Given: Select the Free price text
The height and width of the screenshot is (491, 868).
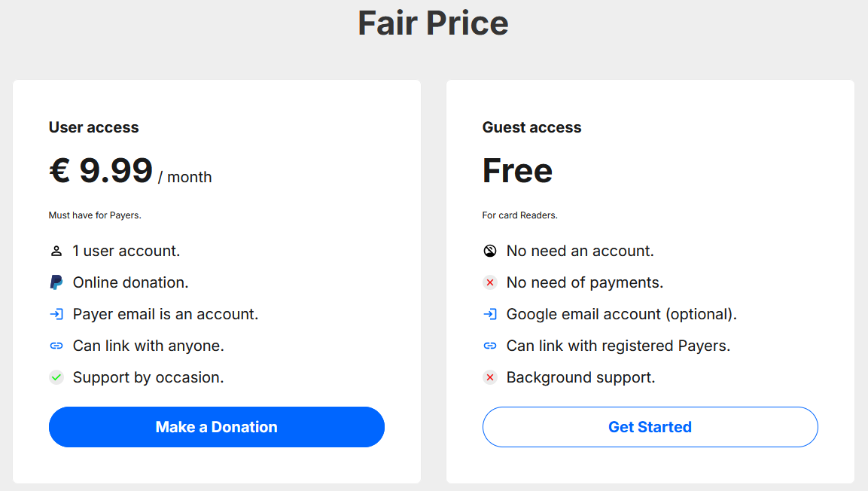Looking at the screenshot, I should [x=517, y=172].
